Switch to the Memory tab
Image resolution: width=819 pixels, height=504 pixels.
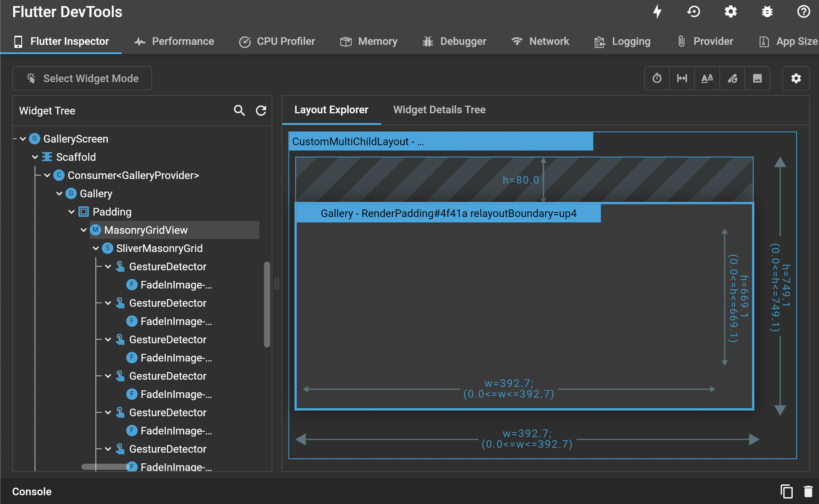[x=368, y=41]
